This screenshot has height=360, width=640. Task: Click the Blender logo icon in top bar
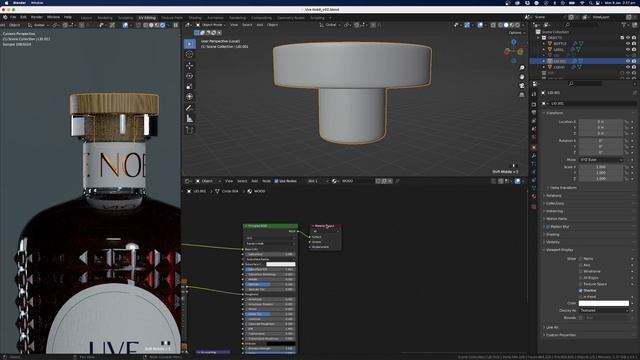coord(5,17)
